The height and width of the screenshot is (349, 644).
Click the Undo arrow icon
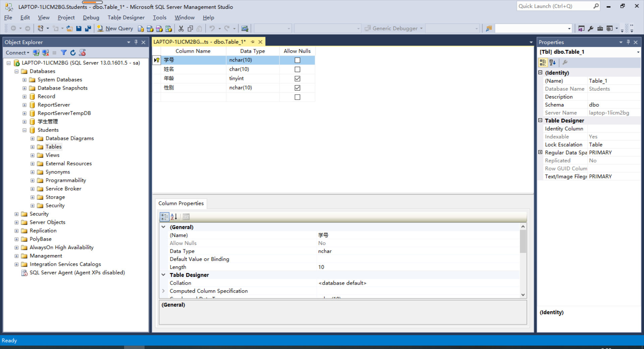coord(212,29)
